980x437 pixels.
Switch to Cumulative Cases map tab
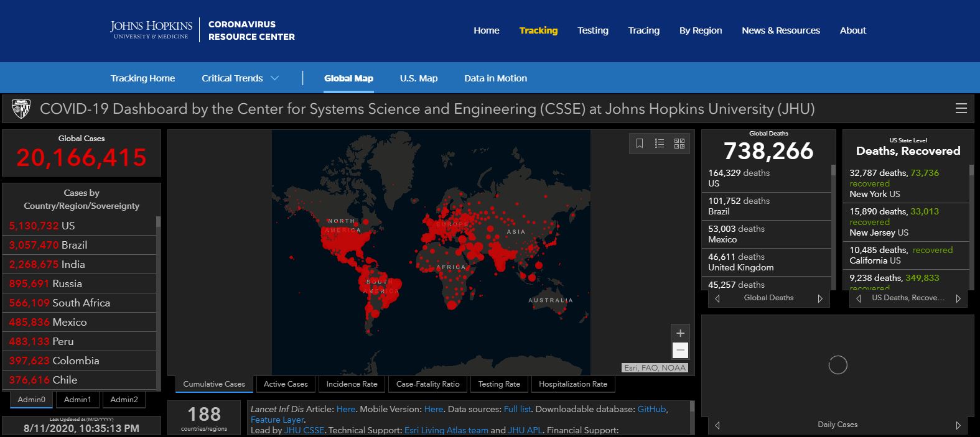(214, 384)
